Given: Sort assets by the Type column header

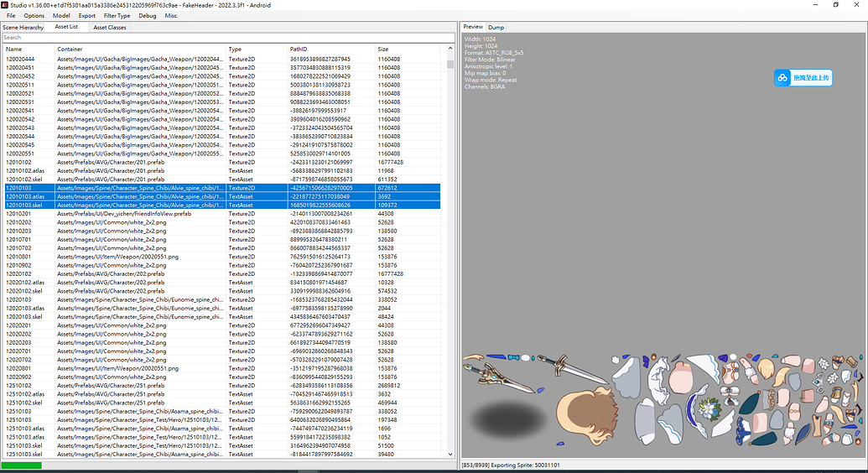Looking at the screenshot, I should point(236,49).
